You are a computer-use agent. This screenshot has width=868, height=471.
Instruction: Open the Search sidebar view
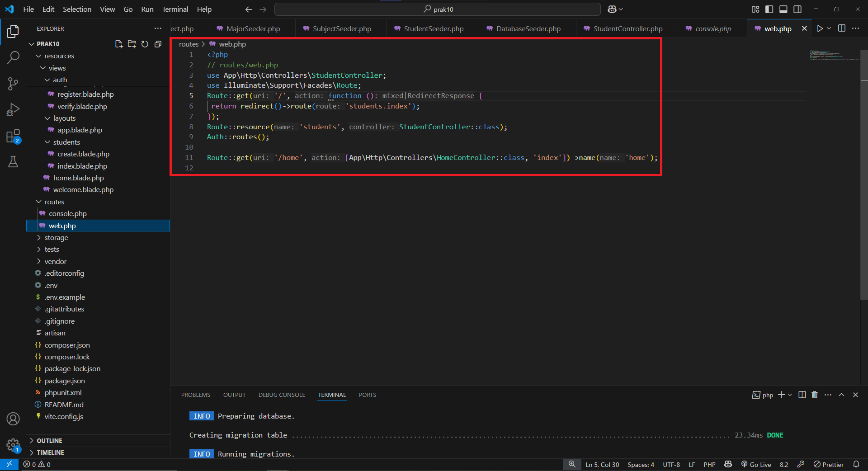tap(13, 57)
